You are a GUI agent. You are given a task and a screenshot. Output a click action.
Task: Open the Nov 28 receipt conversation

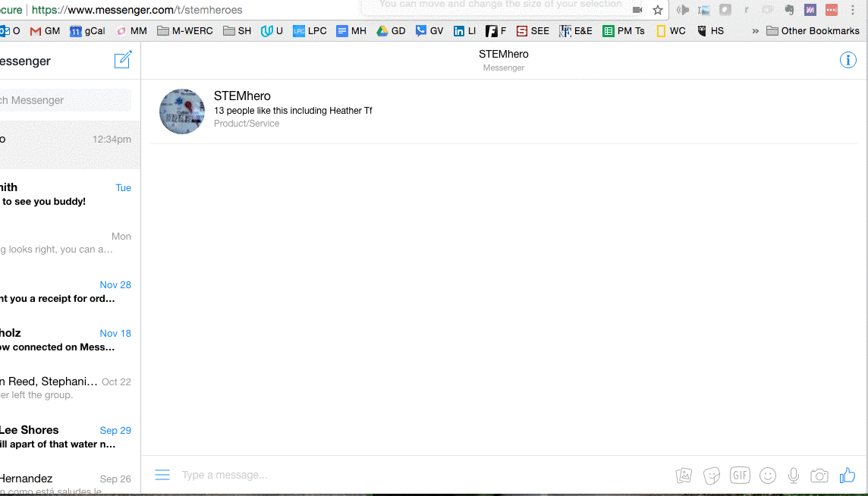tap(70, 290)
